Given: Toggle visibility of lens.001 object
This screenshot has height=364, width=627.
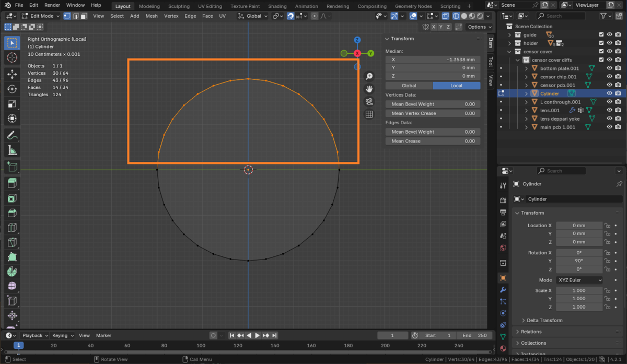Looking at the screenshot, I should click(609, 110).
